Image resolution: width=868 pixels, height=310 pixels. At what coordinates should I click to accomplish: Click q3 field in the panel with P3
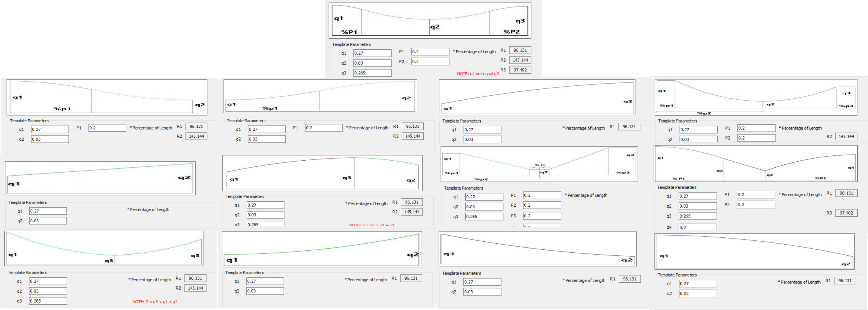point(484,216)
